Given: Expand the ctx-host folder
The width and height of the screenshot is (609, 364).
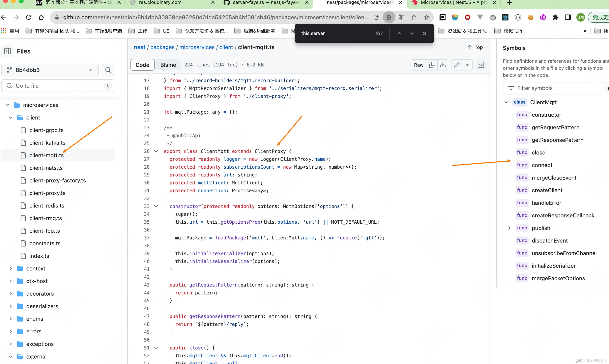Looking at the screenshot, I should (10, 281).
